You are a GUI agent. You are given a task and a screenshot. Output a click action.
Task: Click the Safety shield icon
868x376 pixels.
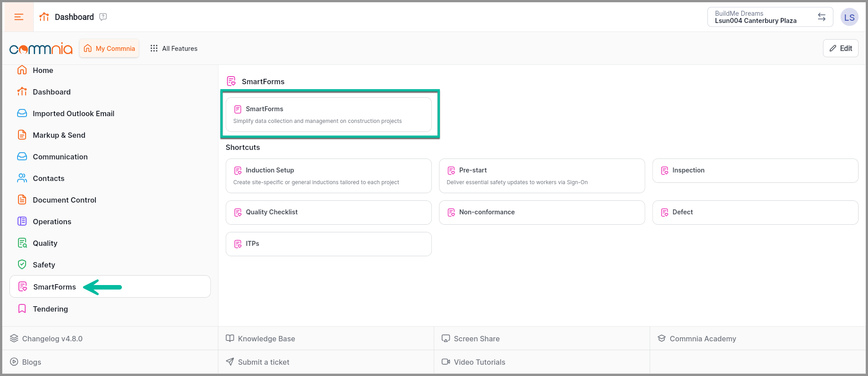(22, 264)
